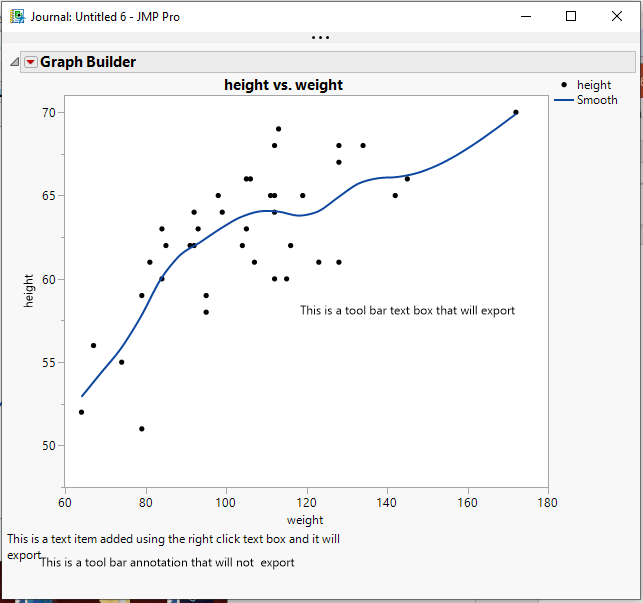Viewport: 643px width, 603px height.
Task: Click the right-click text box item below graph
Action: coord(173,547)
